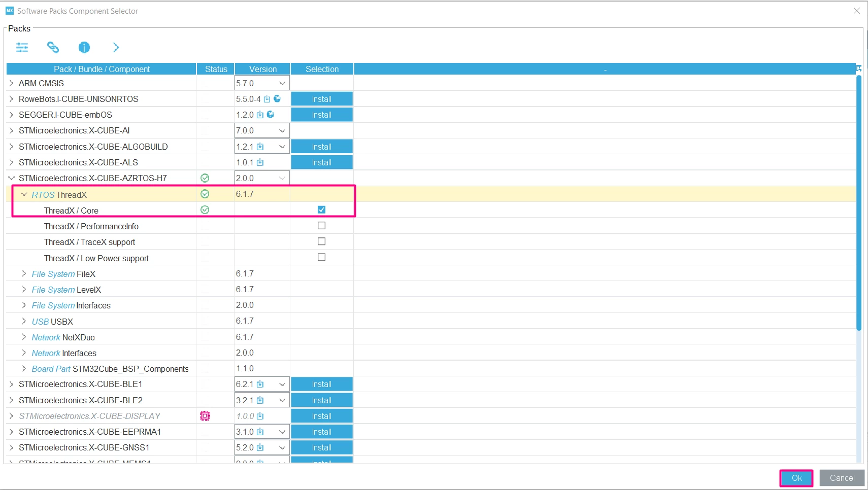The image size is (868, 490).
Task: Click green status check for RTOS ThreadX
Action: (x=205, y=194)
